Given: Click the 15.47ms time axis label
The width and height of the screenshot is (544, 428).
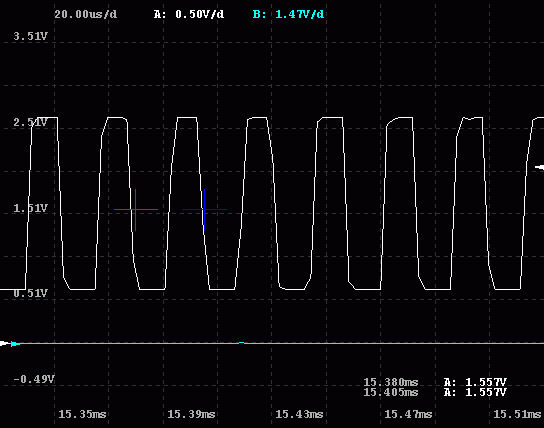Looking at the screenshot, I should [x=408, y=414].
